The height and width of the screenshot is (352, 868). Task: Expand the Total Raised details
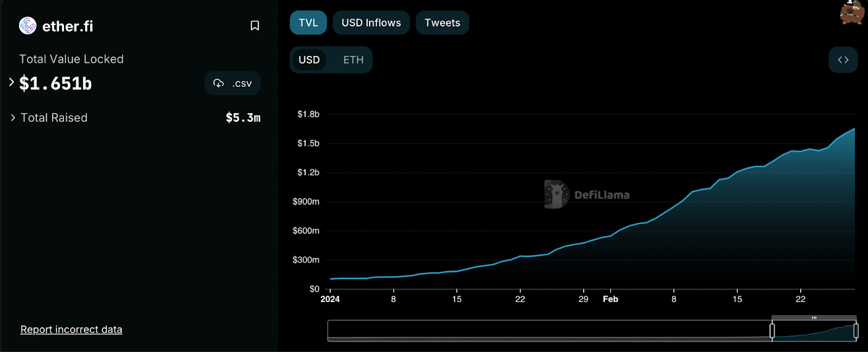coord(13,118)
